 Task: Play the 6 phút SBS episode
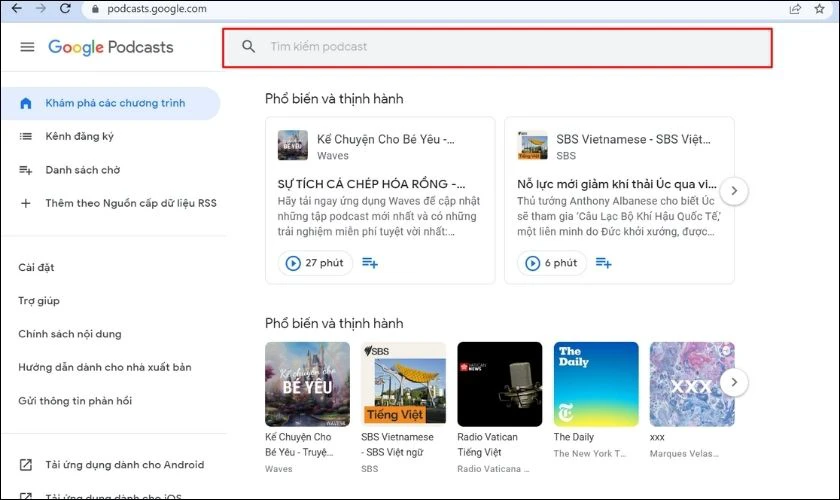[551, 263]
